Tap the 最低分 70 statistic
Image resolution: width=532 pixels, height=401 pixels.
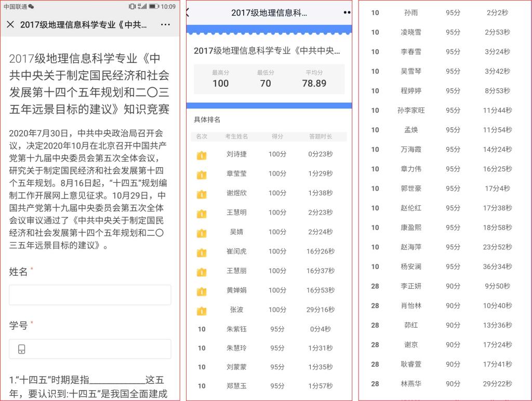coord(265,79)
